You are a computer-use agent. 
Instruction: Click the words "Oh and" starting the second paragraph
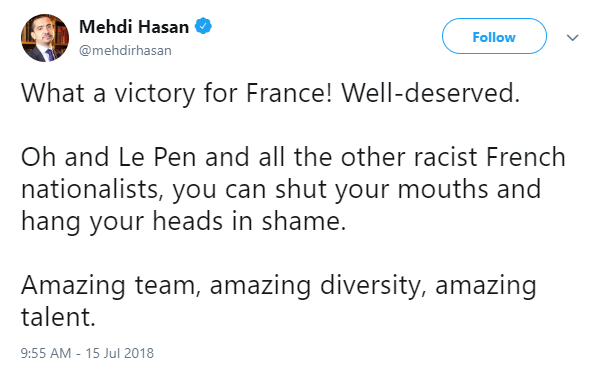tap(65, 157)
